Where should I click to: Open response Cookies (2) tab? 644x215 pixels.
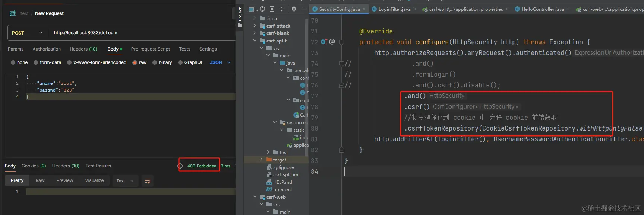tap(34, 166)
